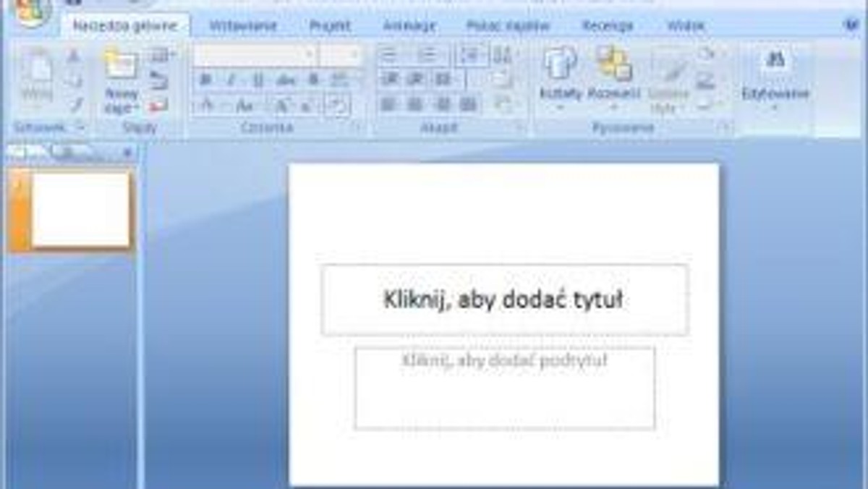Image resolution: width=868 pixels, height=489 pixels.
Task: Open the font color picker
Action: (207, 105)
